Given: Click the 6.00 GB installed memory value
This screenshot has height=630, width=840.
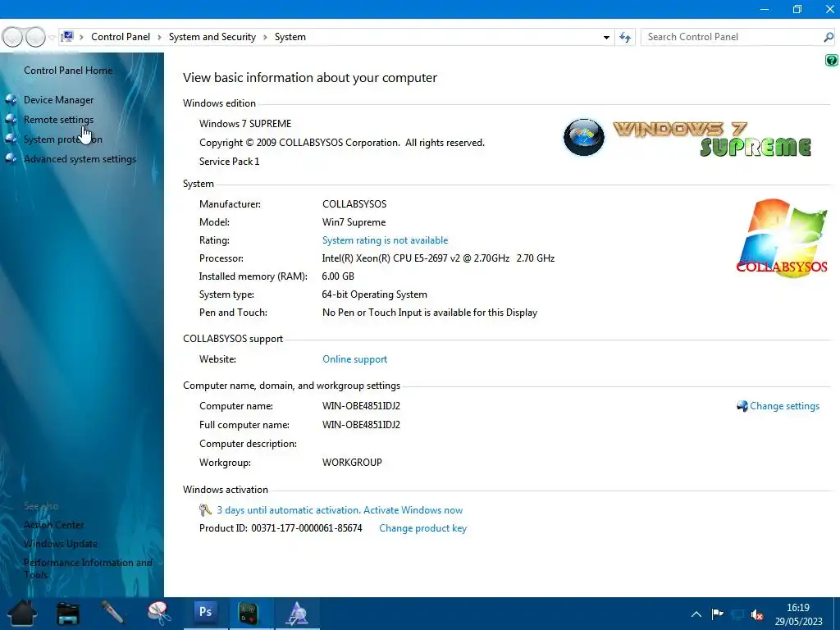Looking at the screenshot, I should click(338, 276).
